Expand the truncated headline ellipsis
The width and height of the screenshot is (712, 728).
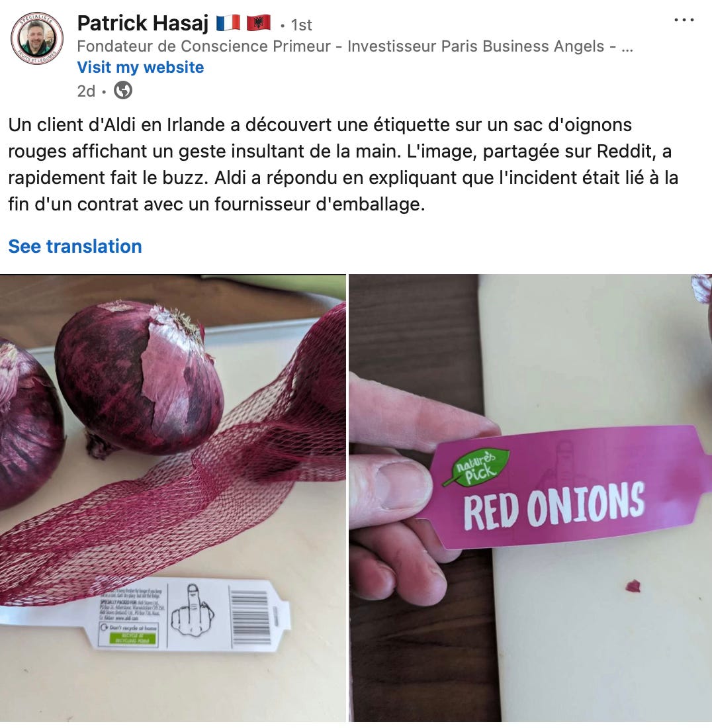coord(627,46)
